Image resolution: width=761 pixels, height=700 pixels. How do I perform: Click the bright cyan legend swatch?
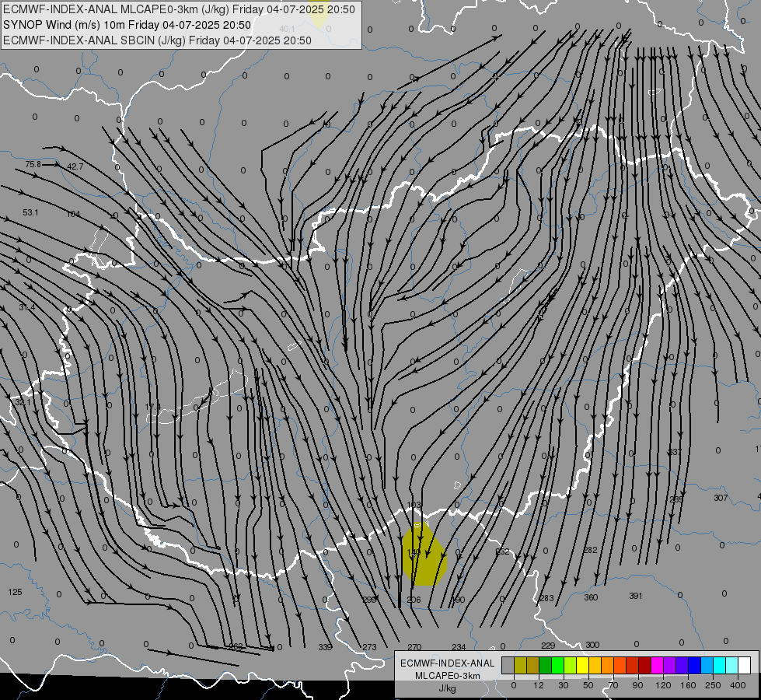tap(720, 665)
